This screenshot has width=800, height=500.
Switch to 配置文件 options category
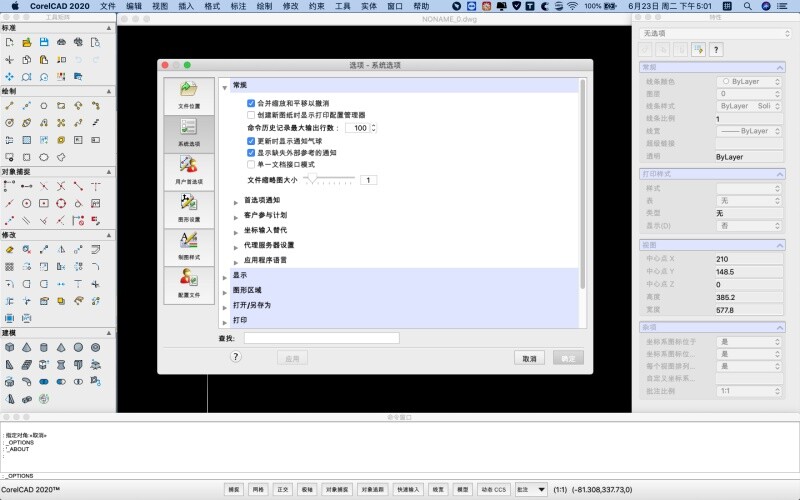tap(189, 285)
